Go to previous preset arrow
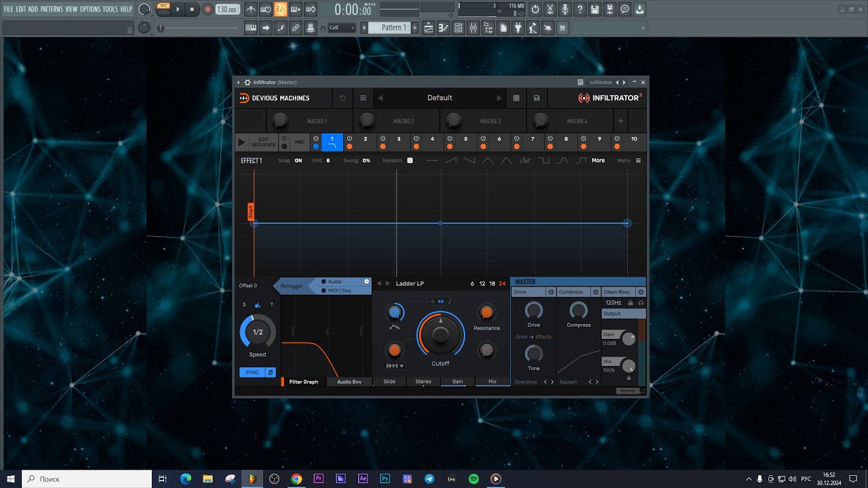Screen dimensions: 868x488 [x=380, y=98]
